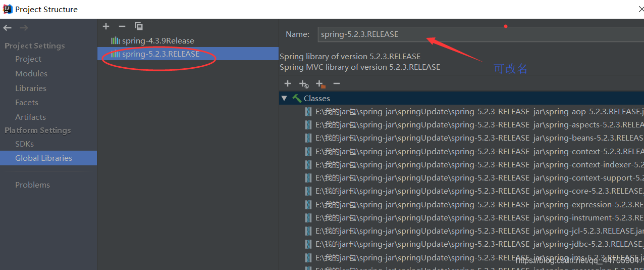Select spring-aspects-5.2.3 jar path
Viewport: 644px width, 270px height.
click(x=479, y=124)
